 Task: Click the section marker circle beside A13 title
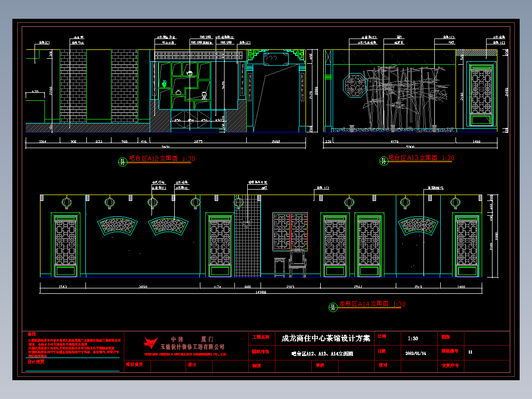pos(383,161)
